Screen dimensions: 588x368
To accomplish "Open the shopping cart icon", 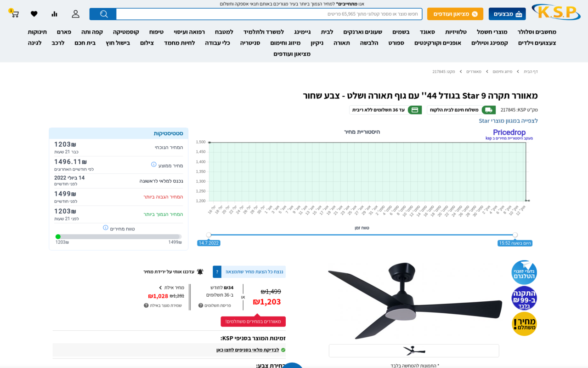I will (x=14, y=13).
